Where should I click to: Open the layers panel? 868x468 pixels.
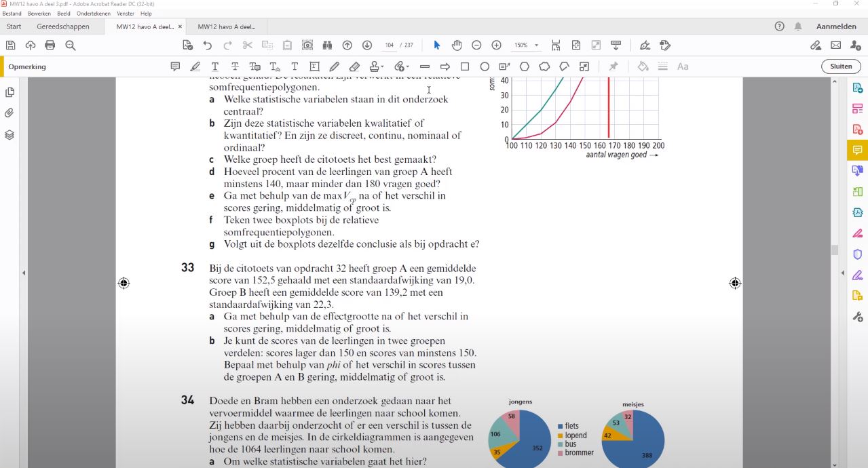10,134
